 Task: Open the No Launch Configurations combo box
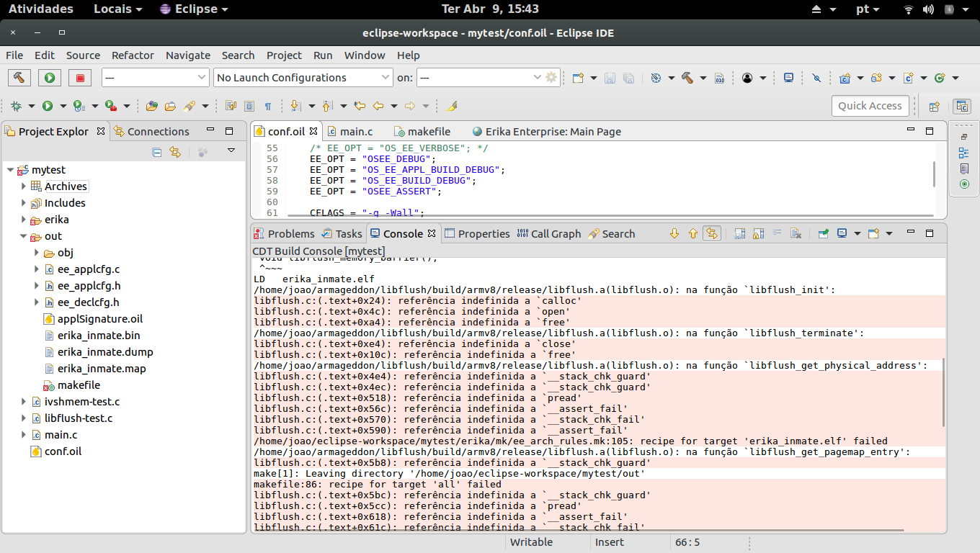pyautogui.click(x=303, y=77)
